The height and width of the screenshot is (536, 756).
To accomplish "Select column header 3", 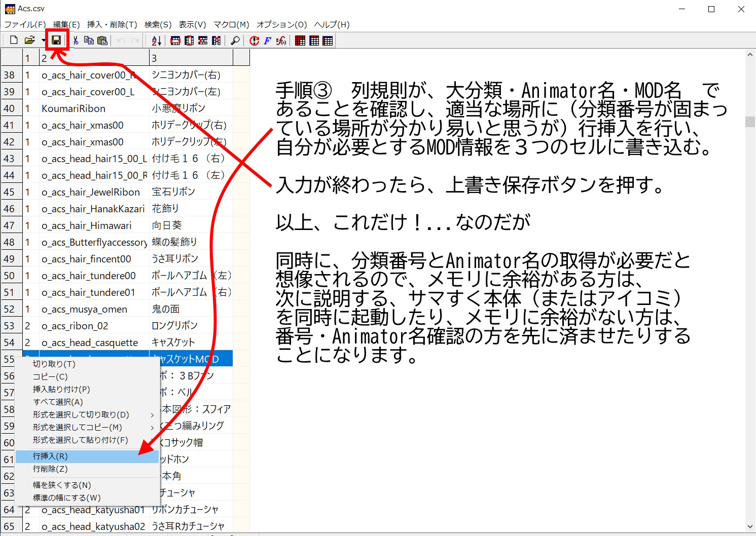I will click(191, 58).
